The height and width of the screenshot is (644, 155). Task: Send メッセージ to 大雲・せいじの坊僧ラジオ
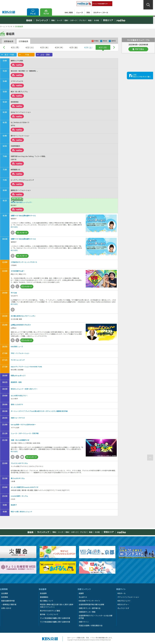tap(31, 457)
